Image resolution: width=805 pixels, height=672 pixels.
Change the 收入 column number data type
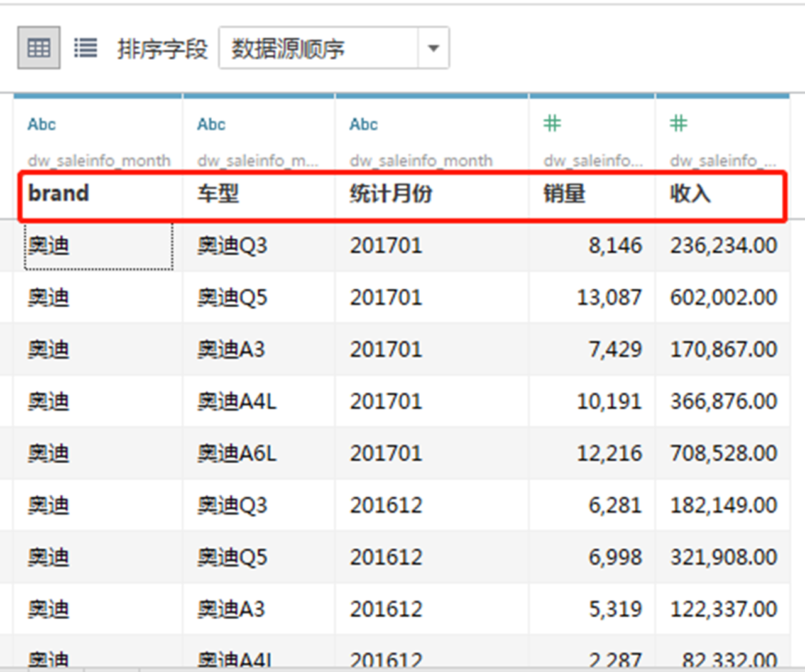click(679, 124)
